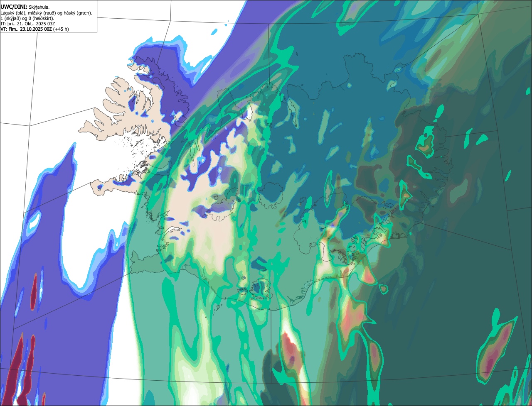Screen dimensions: 532x406
Task: Click the "1 (skýjað) og 0 (heiðskírt)." line
Action: click(x=27, y=18)
